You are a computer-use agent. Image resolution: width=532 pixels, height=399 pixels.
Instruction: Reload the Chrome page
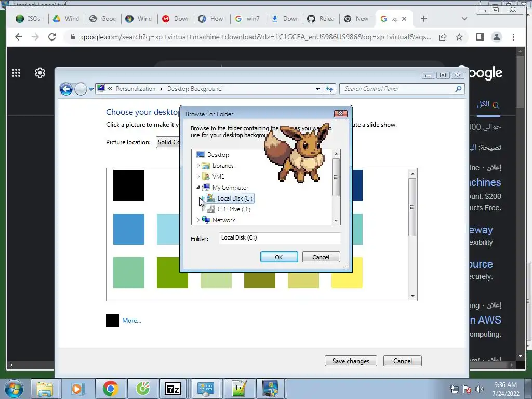[x=51, y=37]
